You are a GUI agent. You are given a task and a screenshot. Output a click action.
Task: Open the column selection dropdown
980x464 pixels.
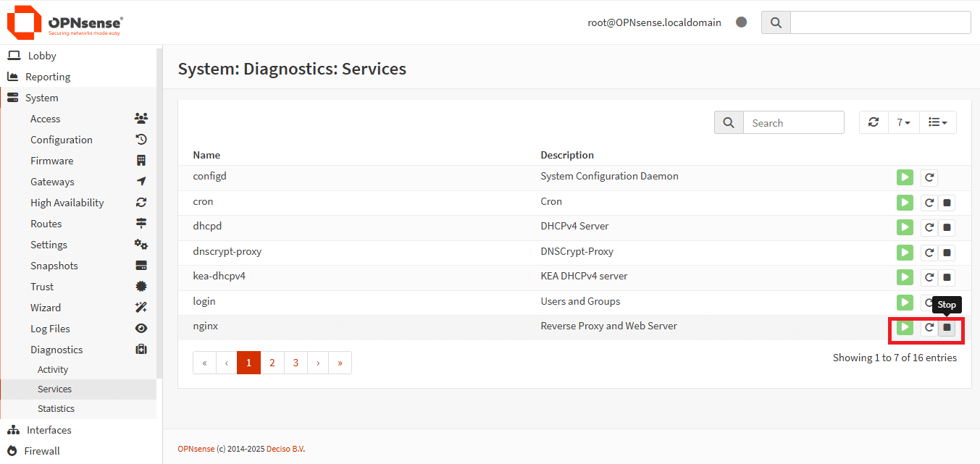pyautogui.click(x=937, y=122)
